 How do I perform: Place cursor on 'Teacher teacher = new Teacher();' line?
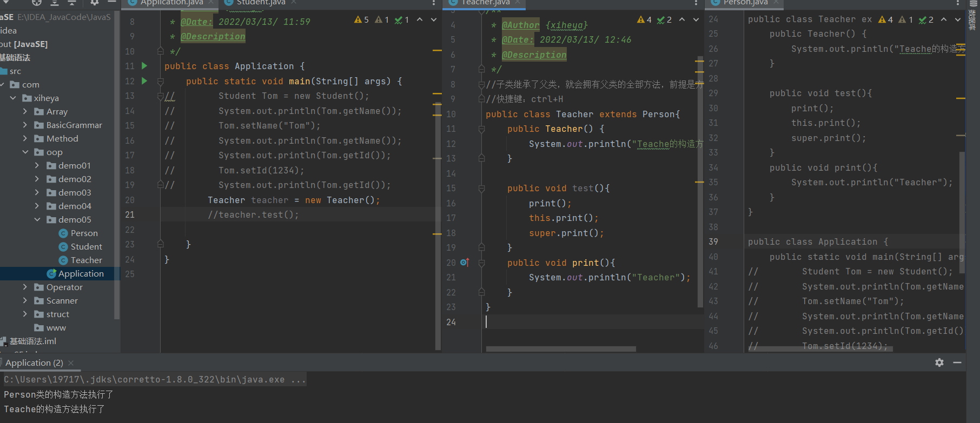[294, 200]
